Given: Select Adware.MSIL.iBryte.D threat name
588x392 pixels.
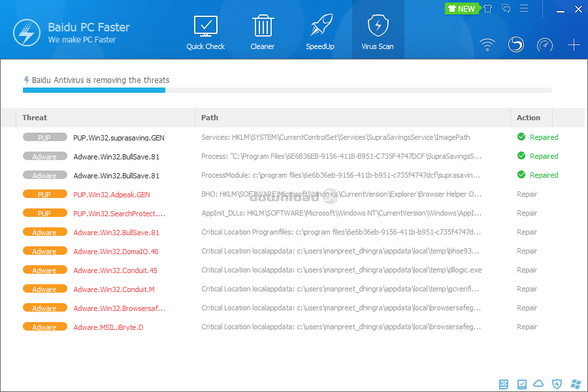Looking at the screenshot, I should click(x=108, y=327).
